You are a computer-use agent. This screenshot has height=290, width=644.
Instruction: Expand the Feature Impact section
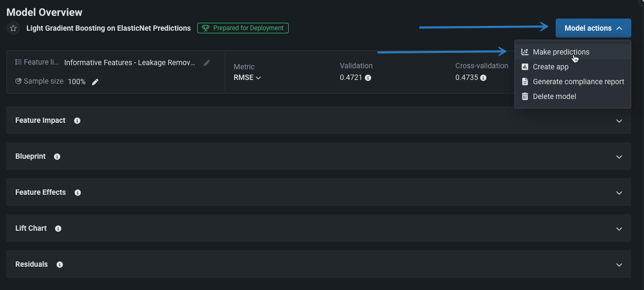[619, 121]
